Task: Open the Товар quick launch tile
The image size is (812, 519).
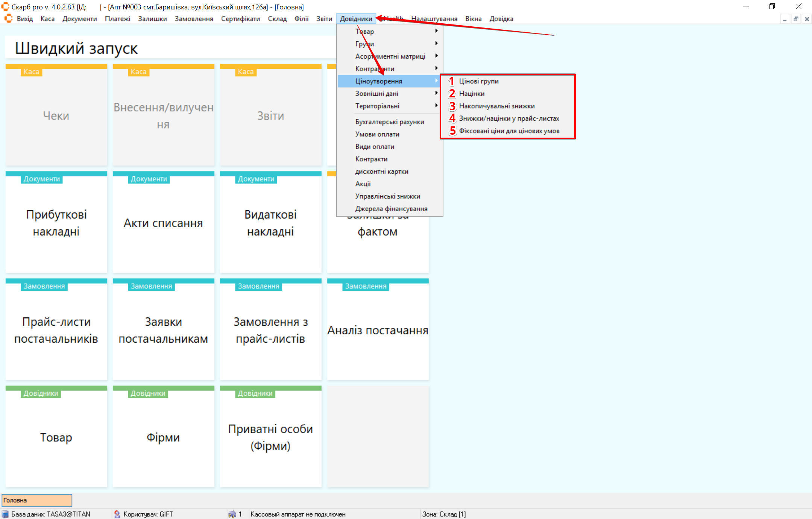Action: [x=56, y=437]
